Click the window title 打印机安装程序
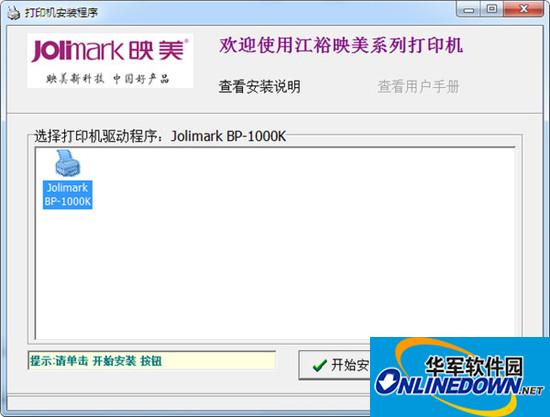The height and width of the screenshot is (417, 550). click(x=61, y=13)
